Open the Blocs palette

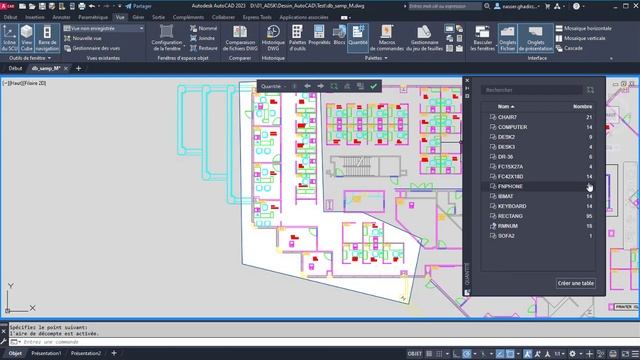tap(339, 35)
